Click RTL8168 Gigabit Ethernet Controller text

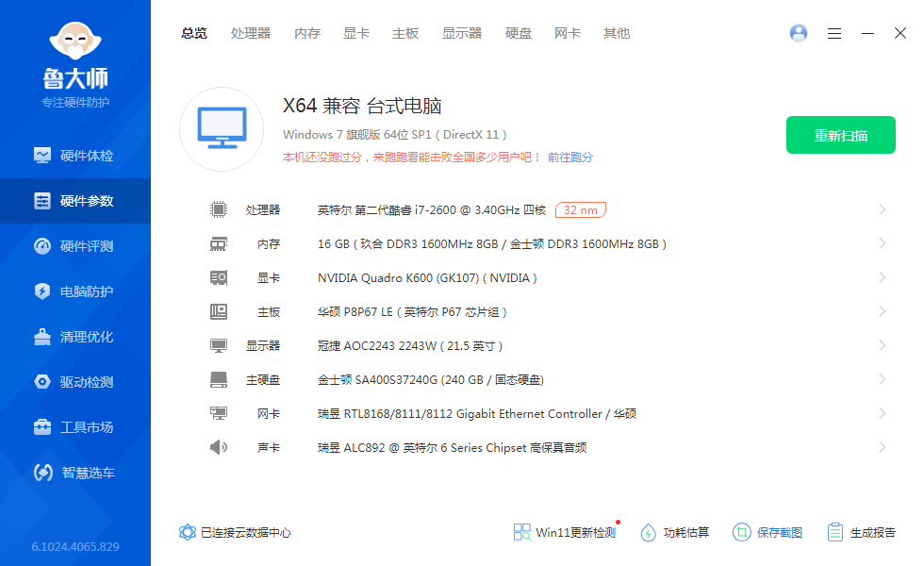click(x=477, y=414)
